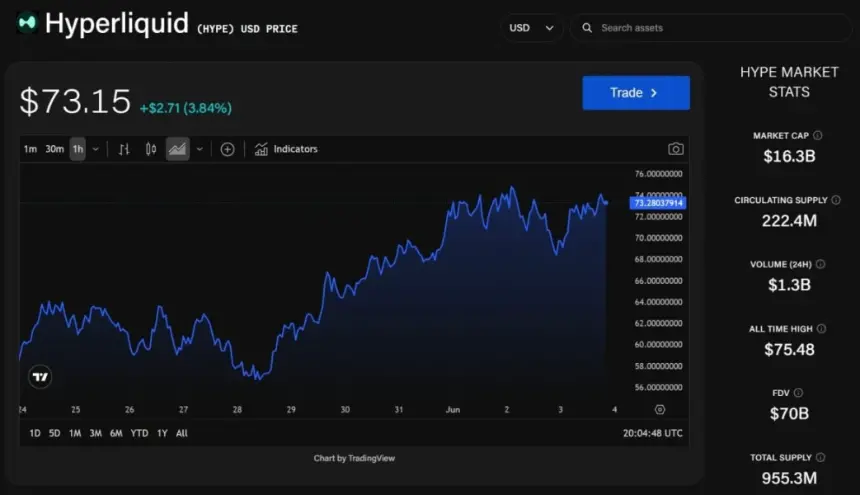The image size is (860, 495).
Task: Click the search magnifier icon
Action: click(587, 28)
